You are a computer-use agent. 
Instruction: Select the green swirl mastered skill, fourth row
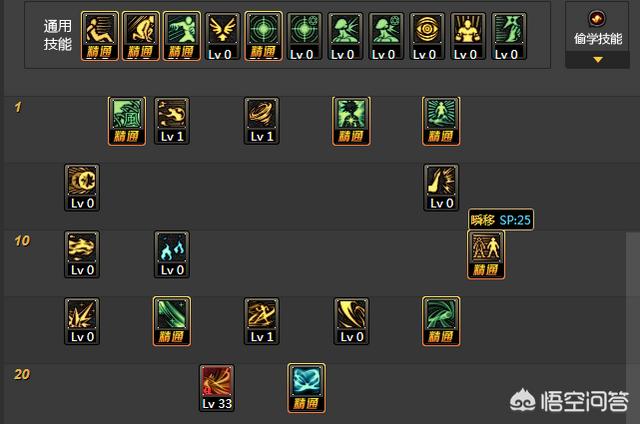tap(441, 321)
